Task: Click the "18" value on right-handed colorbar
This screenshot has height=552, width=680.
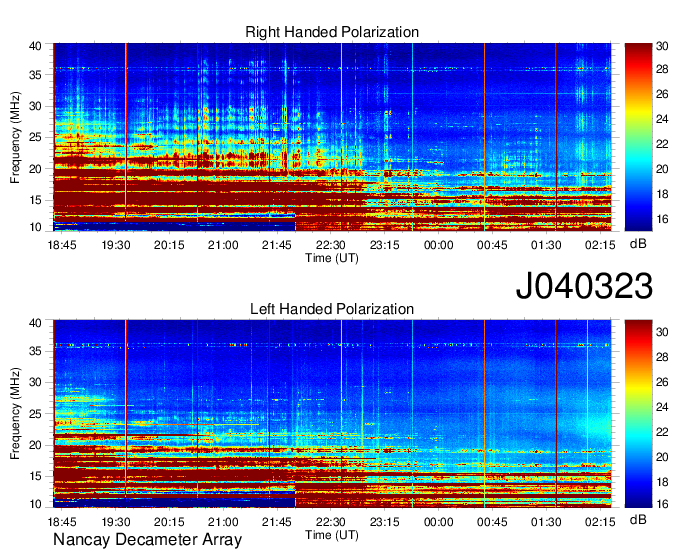Action: coord(662,194)
